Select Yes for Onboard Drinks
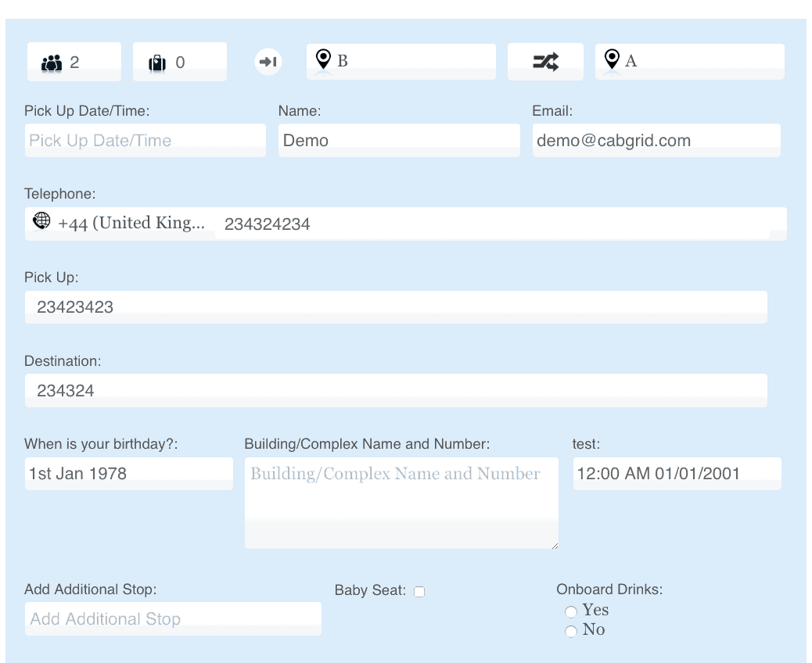 [x=571, y=611]
